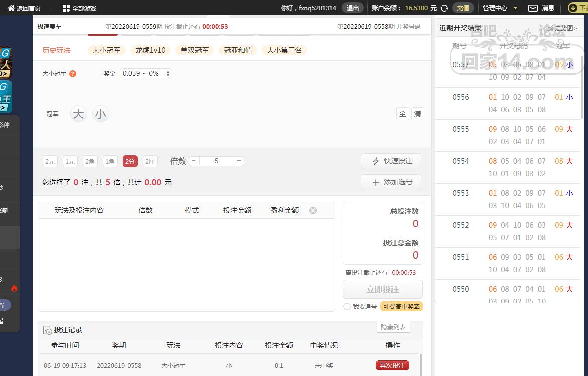Expand the 管理中心 dropdown arrow
Screen dimensions: 588x376
(516, 8)
